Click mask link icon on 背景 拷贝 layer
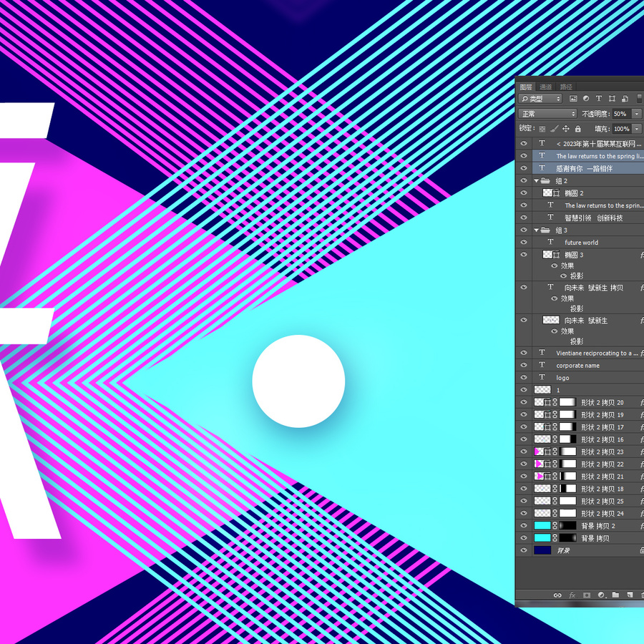Image resolution: width=644 pixels, height=644 pixels. tap(555, 538)
